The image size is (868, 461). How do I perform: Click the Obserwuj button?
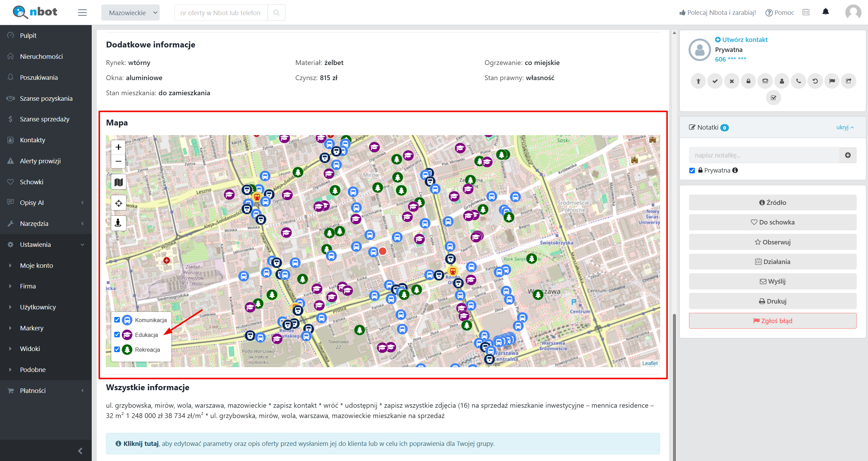click(x=773, y=242)
